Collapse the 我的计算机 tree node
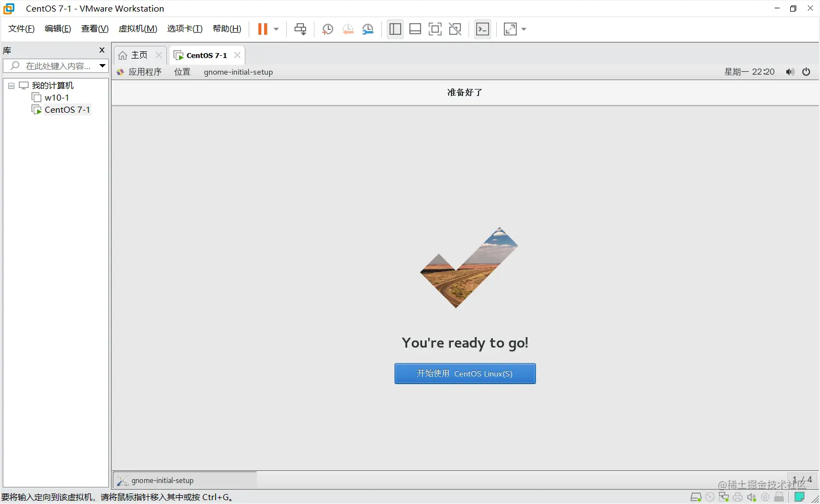The height and width of the screenshot is (504, 820). coord(11,86)
